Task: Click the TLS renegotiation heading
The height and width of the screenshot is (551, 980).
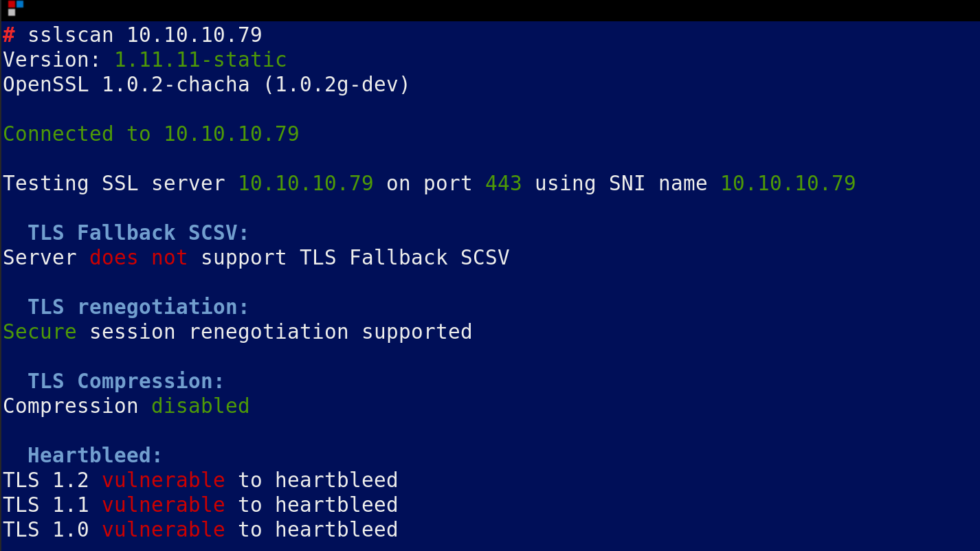Action: point(139,307)
